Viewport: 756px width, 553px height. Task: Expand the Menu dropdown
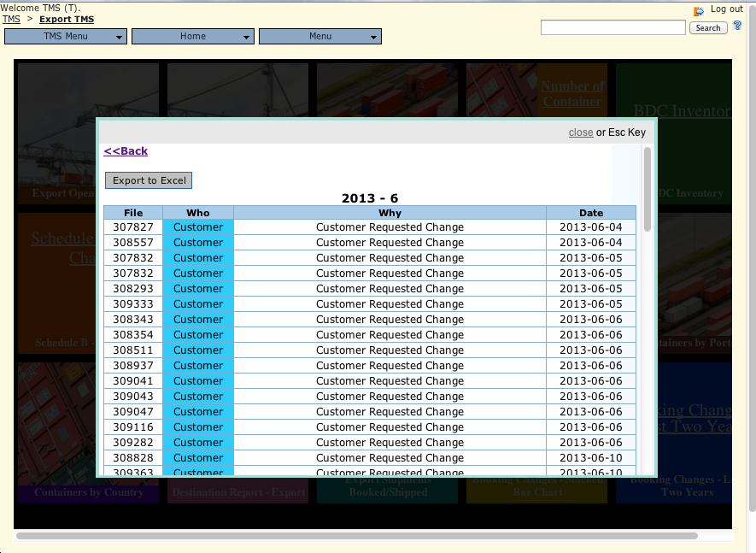pyautogui.click(x=320, y=37)
